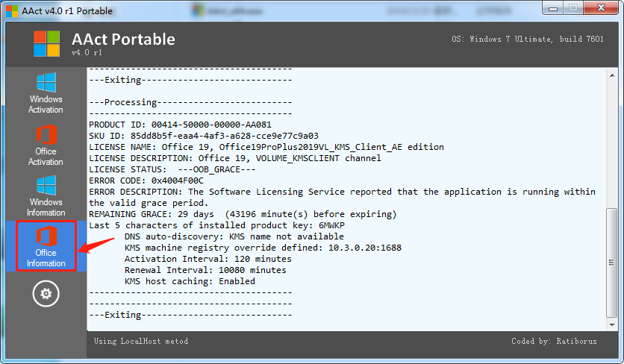Click the log scrollbar down arrow
The height and width of the screenshot is (364, 624).
(x=612, y=325)
